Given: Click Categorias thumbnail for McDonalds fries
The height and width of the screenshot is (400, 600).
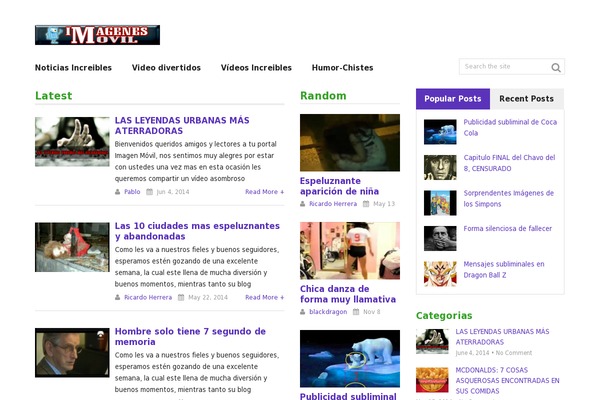Looking at the screenshot, I should (432, 380).
